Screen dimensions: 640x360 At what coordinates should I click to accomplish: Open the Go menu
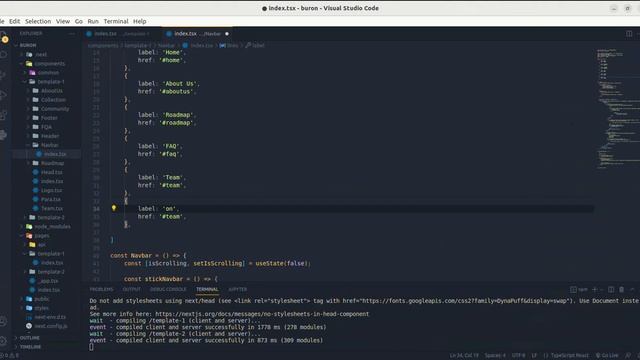(x=79, y=21)
